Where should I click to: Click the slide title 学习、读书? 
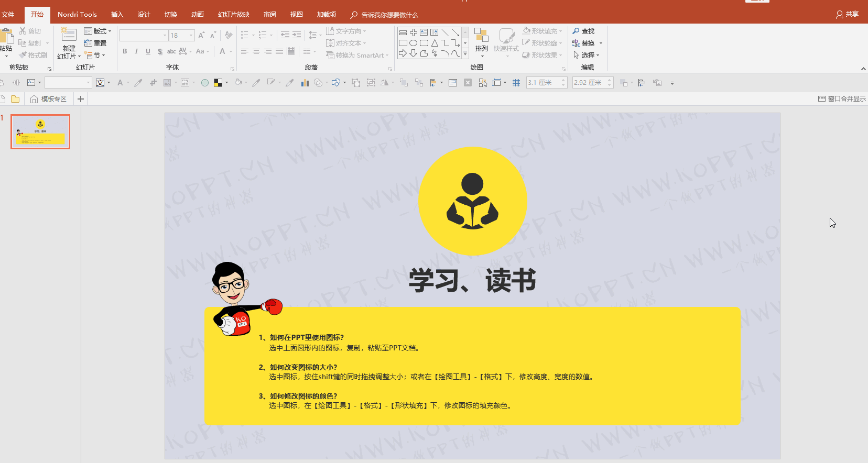(x=473, y=281)
